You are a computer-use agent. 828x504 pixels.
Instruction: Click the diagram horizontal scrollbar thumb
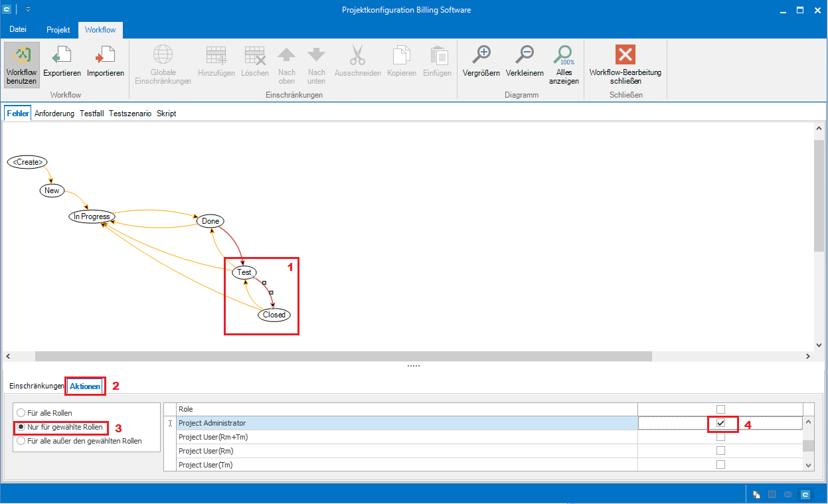click(x=343, y=357)
